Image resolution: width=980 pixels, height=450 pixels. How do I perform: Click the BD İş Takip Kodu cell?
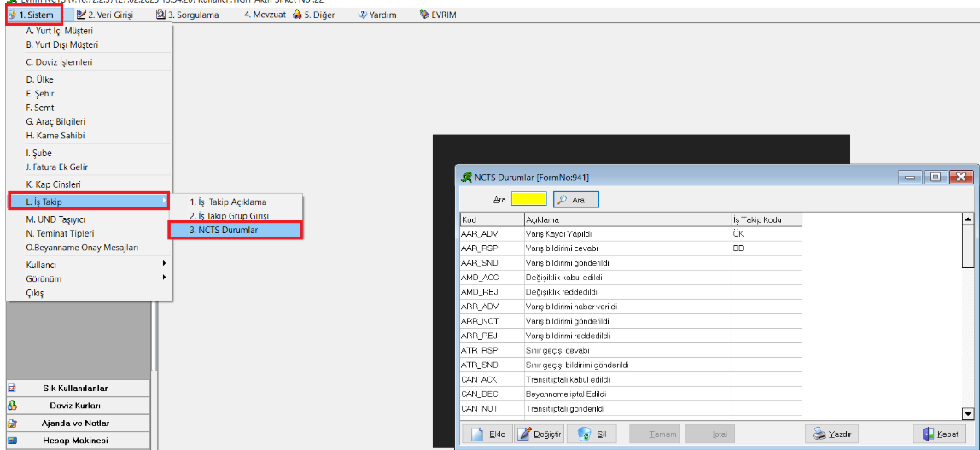[767, 248]
